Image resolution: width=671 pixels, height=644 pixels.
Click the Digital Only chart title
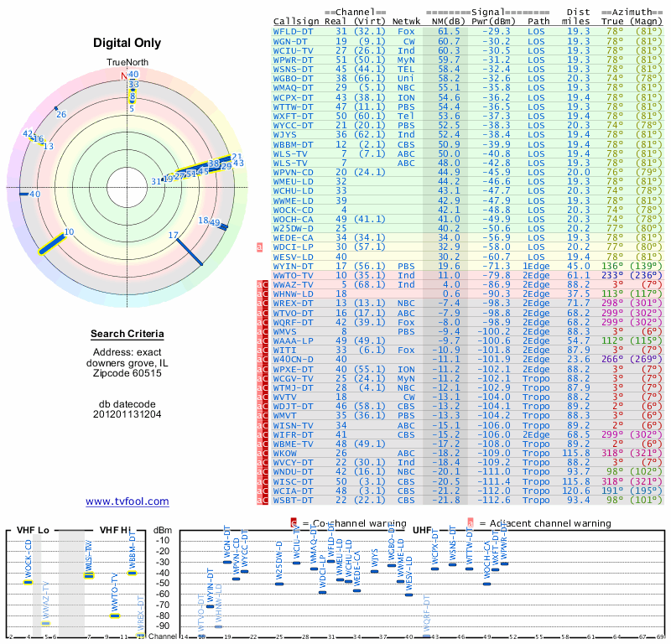(x=127, y=43)
